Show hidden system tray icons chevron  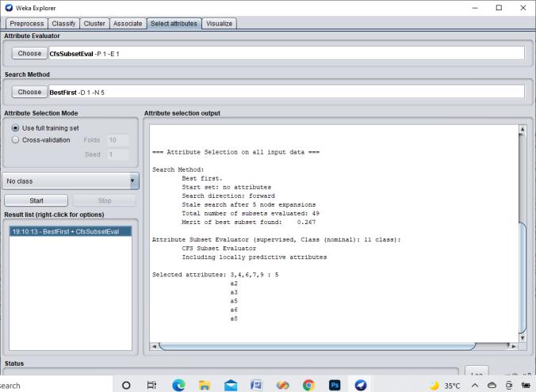pyautogui.click(x=475, y=386)
